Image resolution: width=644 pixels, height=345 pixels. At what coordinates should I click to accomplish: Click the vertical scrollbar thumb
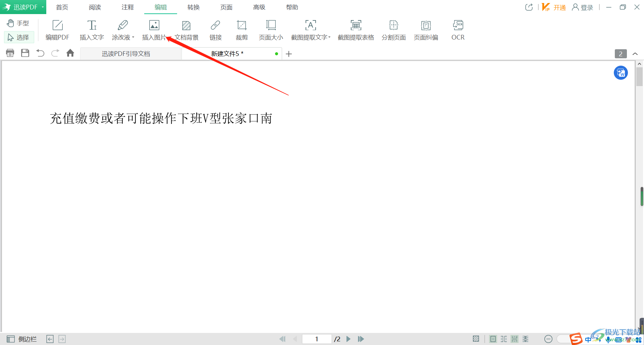coord(639,77)
